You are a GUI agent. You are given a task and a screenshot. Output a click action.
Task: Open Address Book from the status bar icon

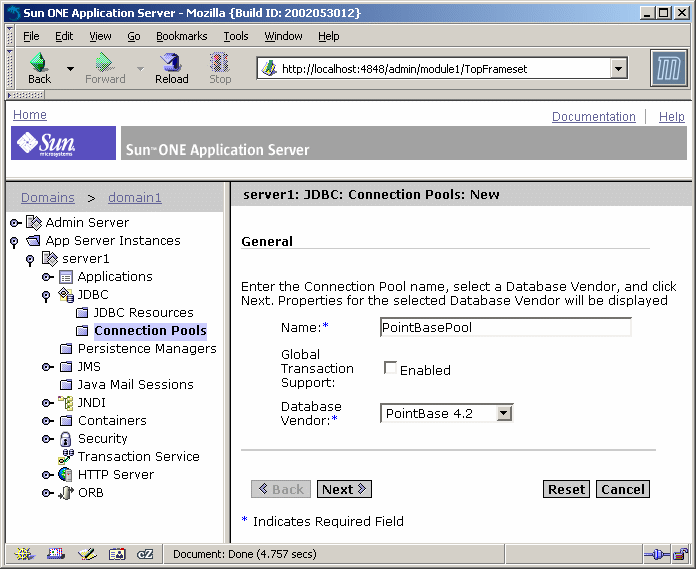(117, 553)
